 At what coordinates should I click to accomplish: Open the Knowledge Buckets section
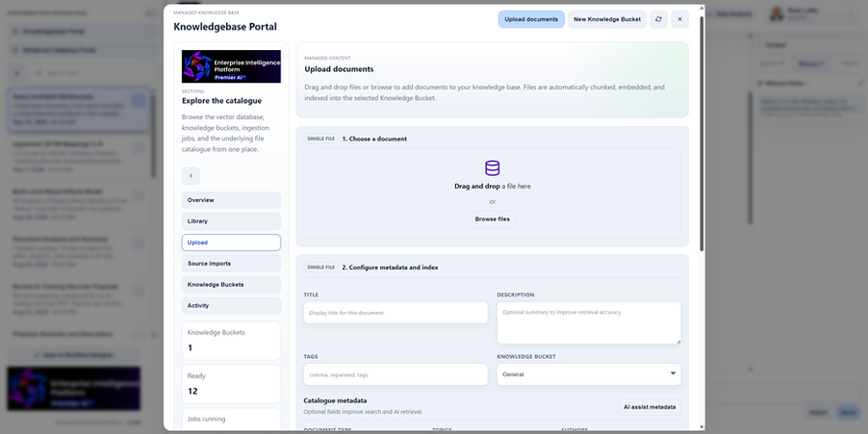pyautogui.click(x=231, y=285)
